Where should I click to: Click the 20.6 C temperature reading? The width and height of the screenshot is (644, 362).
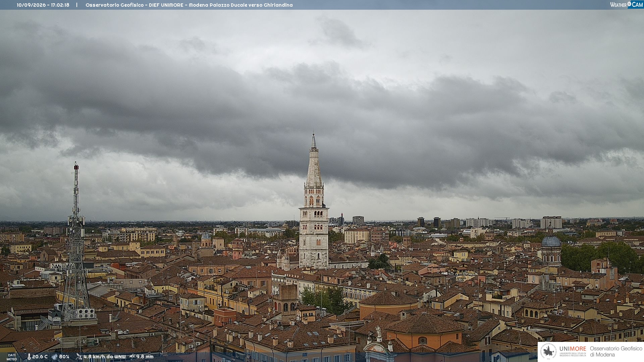tap(40, 357)
